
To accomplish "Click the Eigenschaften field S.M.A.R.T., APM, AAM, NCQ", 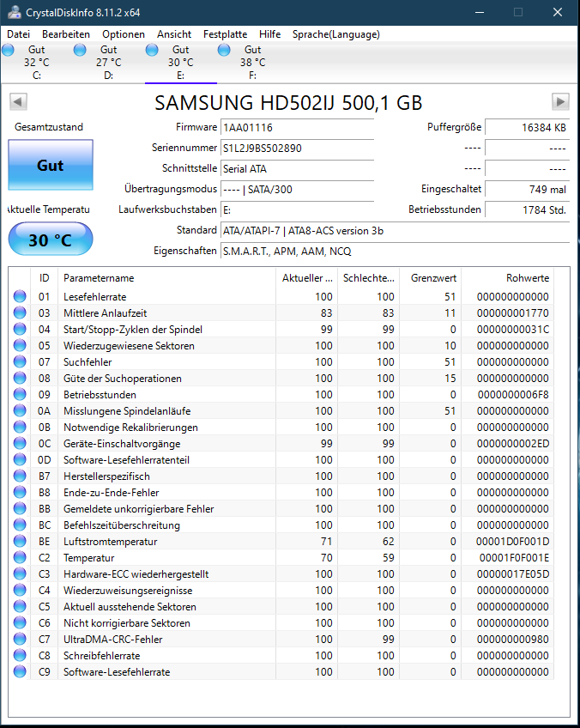I will [395, 252].
